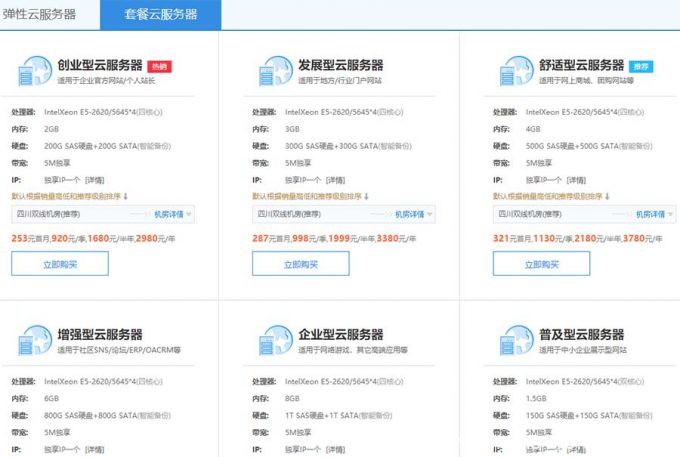This screenshot has height=457, width=680.
Task: Open the IP [详情] link for 增强型
Action: pos(95,449)
